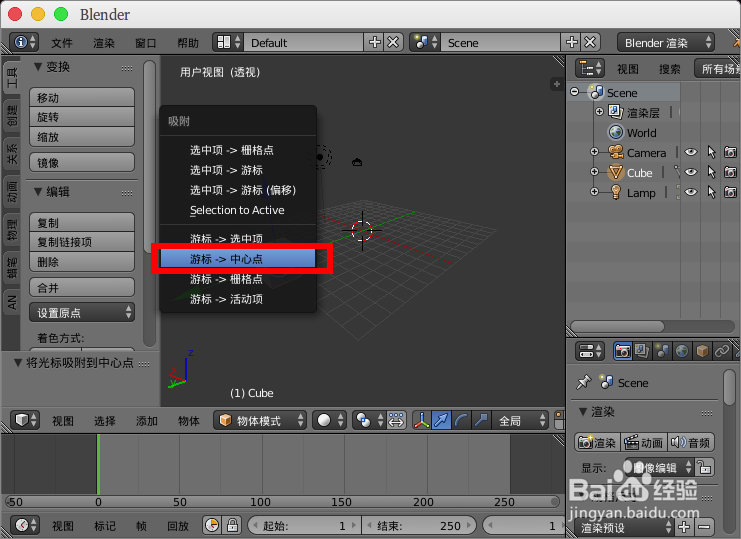Open the Info editor type selector

pos(24,43)
